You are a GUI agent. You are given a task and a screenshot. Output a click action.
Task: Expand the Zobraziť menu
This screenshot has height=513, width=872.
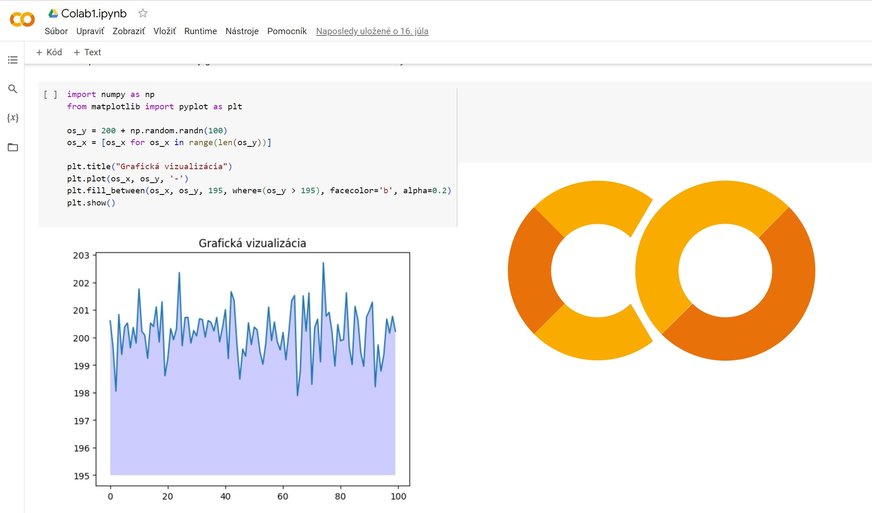pyautogui.click(x=128, y=31)
